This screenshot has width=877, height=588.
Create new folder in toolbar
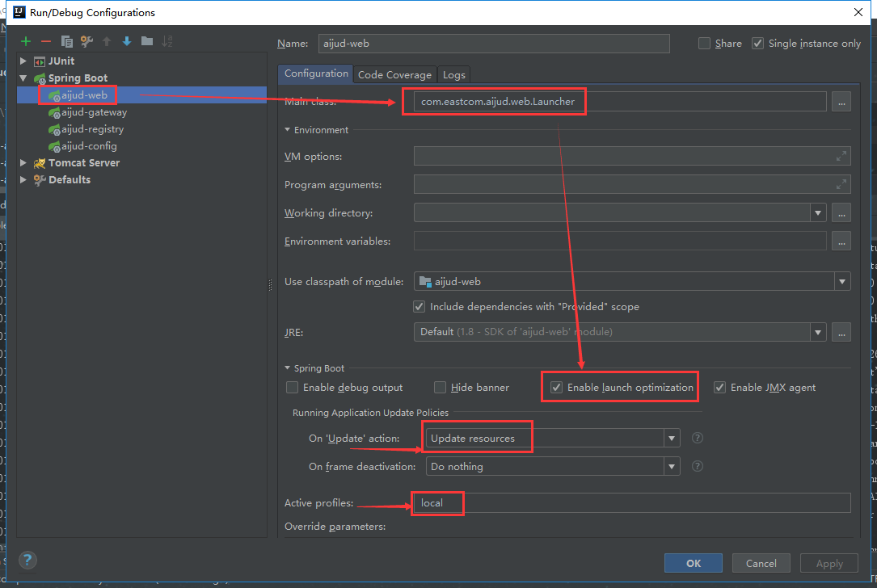point(147,41)
